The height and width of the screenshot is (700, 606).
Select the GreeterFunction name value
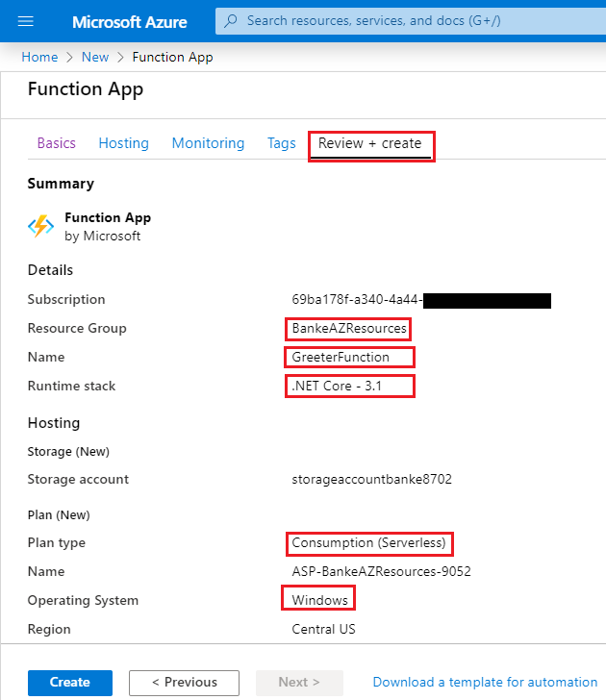coord(341,357)
